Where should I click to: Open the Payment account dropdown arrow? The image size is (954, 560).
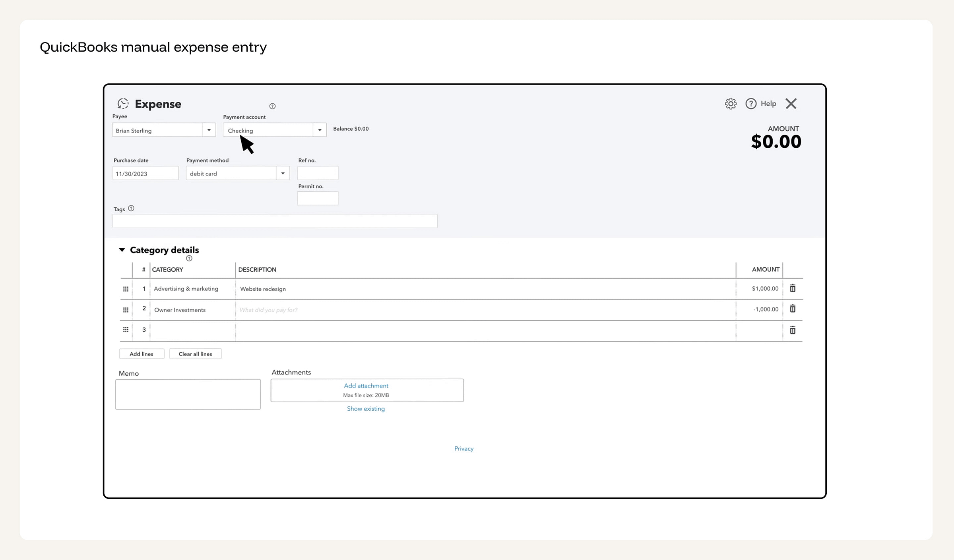coord(320,130)
